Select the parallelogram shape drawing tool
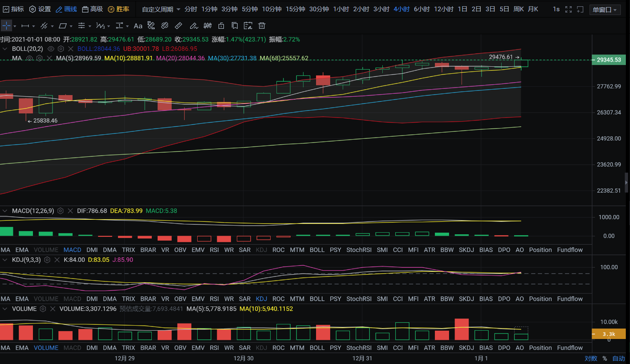The width and height of the screenshot is (630, 364). 63,26
